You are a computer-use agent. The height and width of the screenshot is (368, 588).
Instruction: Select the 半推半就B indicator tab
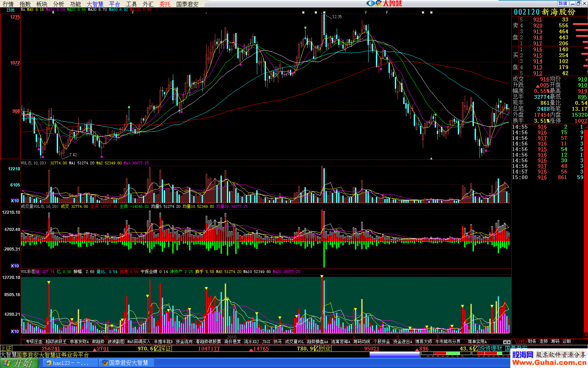(163, 342)
